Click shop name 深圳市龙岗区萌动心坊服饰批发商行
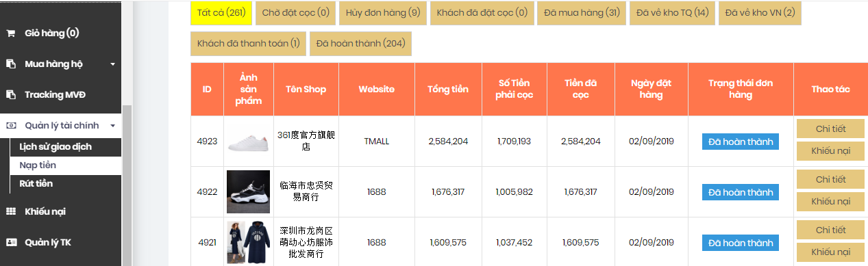 click(x=306, y=243)
